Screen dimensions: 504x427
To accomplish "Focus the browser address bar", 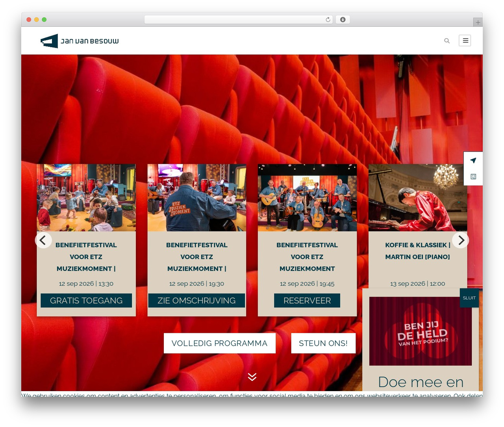I will point(239,20).
